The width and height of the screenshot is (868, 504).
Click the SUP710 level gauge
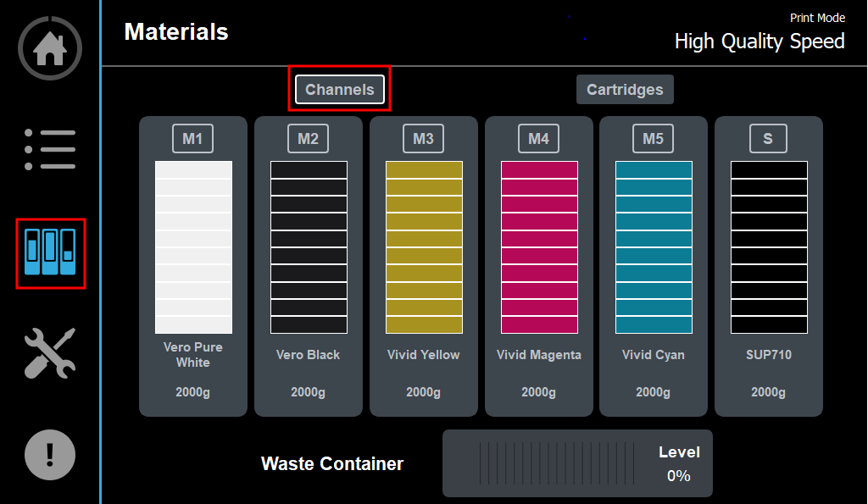(769, 247)
